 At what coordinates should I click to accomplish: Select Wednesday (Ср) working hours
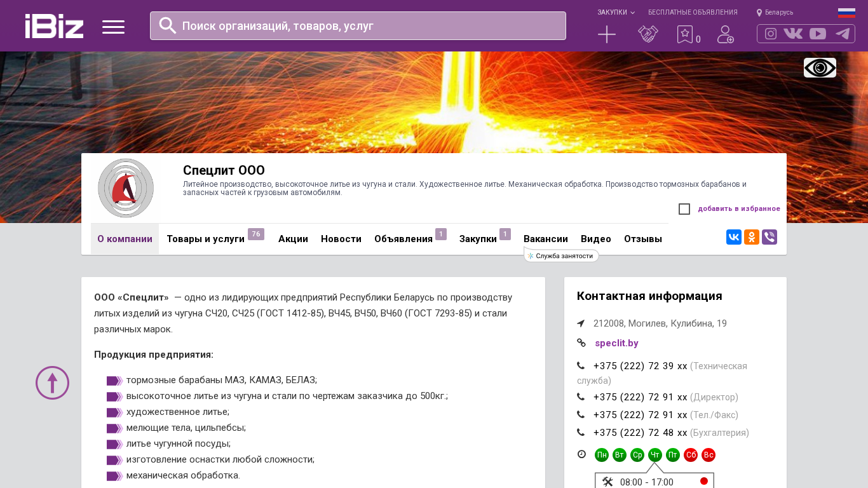tap(637, 455)
